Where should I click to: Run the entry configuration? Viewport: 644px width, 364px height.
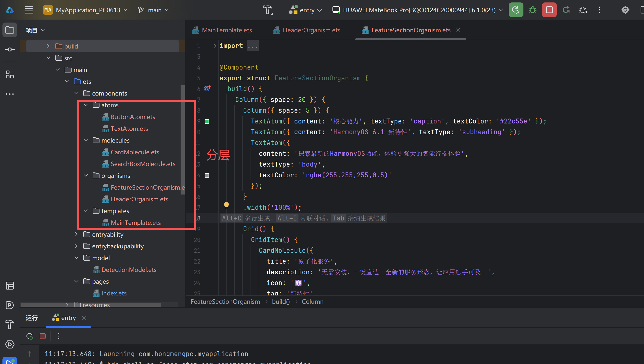pyautogui.click(x=516, y=10)
